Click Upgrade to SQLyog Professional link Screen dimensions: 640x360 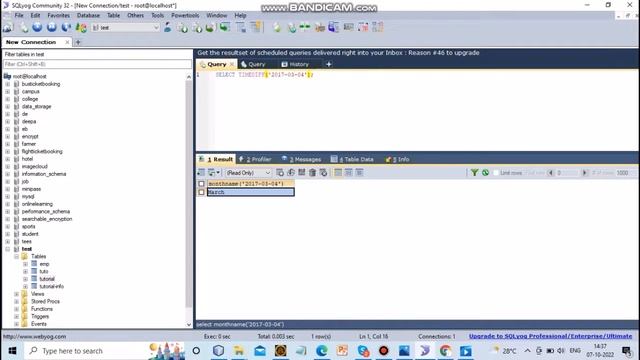550,336
